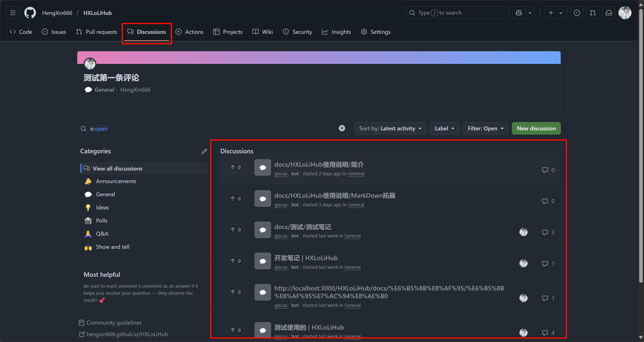Open giscus author link on 简介 row
Image resolution: width=644 pixels, height=342 pixels.
click(x=281, y=174)
